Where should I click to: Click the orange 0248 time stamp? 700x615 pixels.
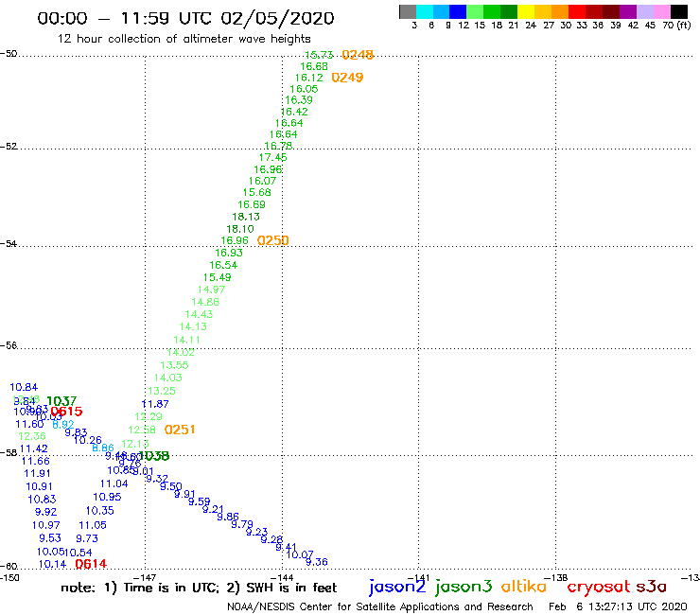pyautogui.click(x=358, y=55)
